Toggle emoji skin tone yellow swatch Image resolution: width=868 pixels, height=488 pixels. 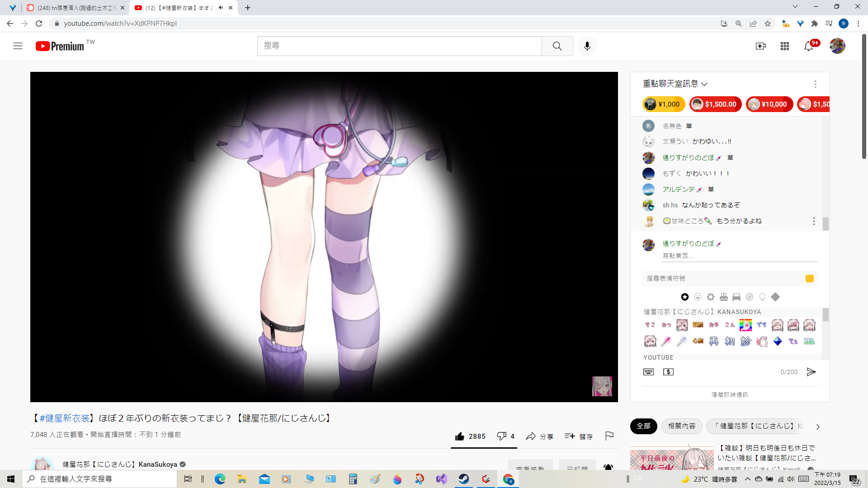tap(810, 279)
